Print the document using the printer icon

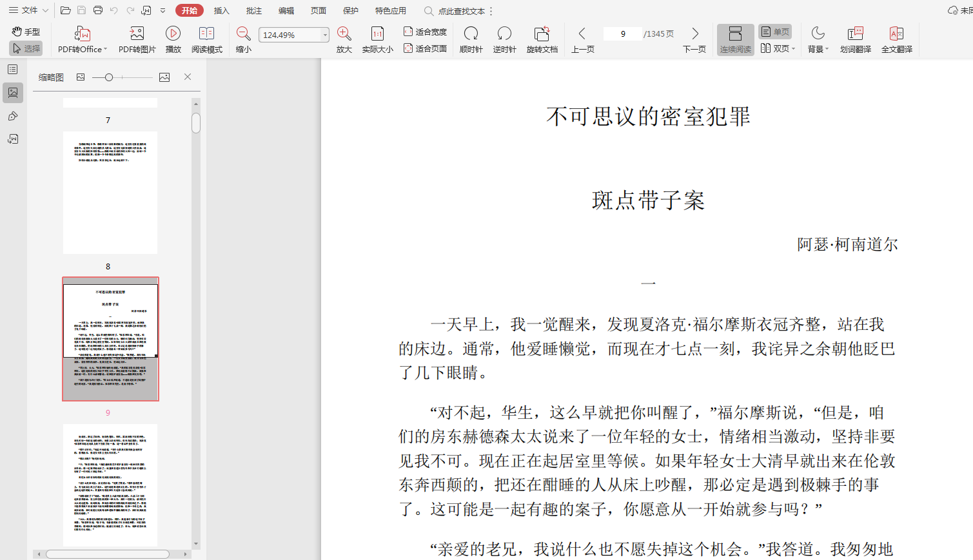click(98, 10)
